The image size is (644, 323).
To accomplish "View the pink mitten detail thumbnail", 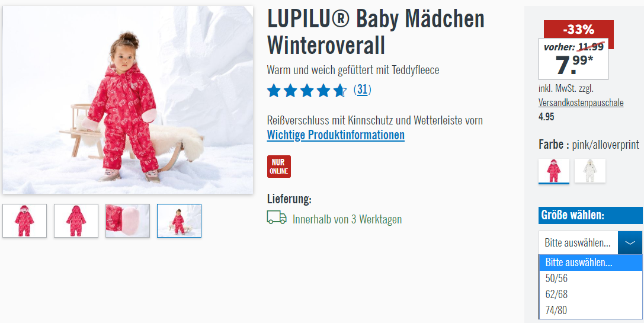I will click(x=128, y=220).
